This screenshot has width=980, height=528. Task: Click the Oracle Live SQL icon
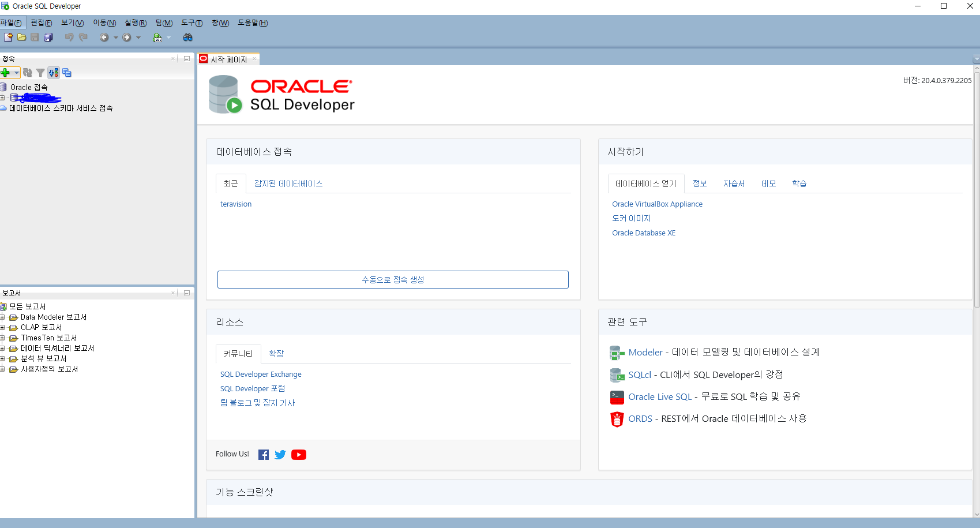point(617,397)
